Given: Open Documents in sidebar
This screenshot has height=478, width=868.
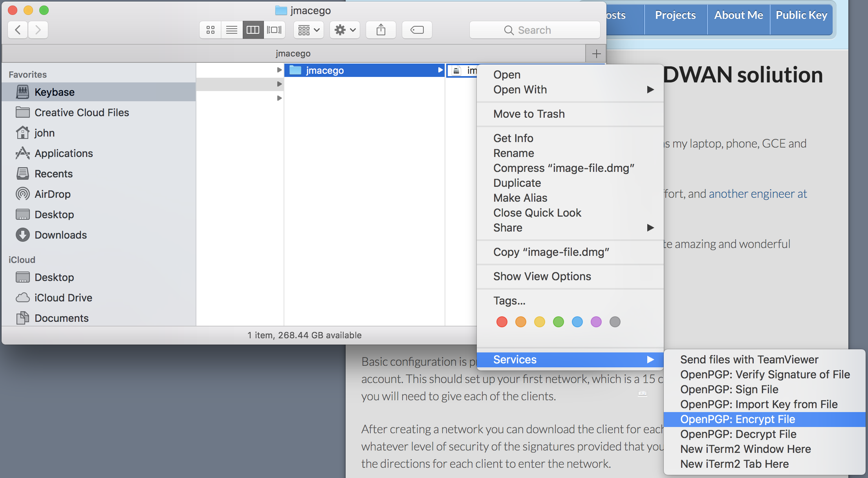Looking at the screenshot, I should click(99, 318).
